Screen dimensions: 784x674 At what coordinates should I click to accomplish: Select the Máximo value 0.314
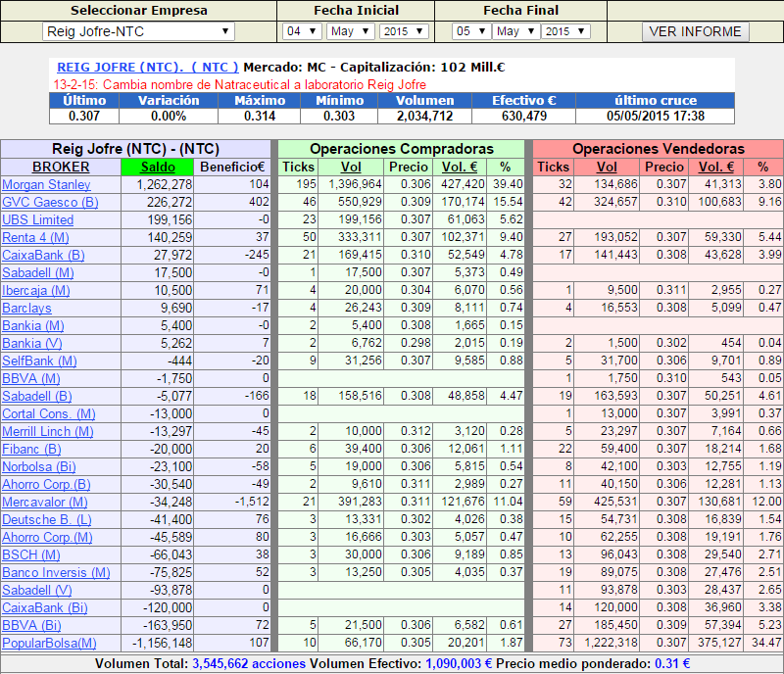pyautogui.click(x=260, y=116)
